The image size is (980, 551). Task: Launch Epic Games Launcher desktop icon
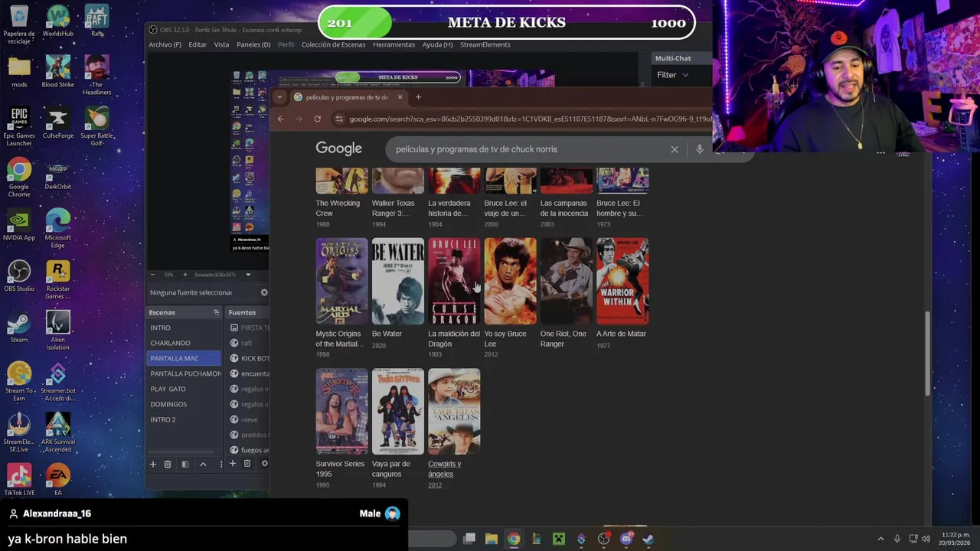(19, 126)
